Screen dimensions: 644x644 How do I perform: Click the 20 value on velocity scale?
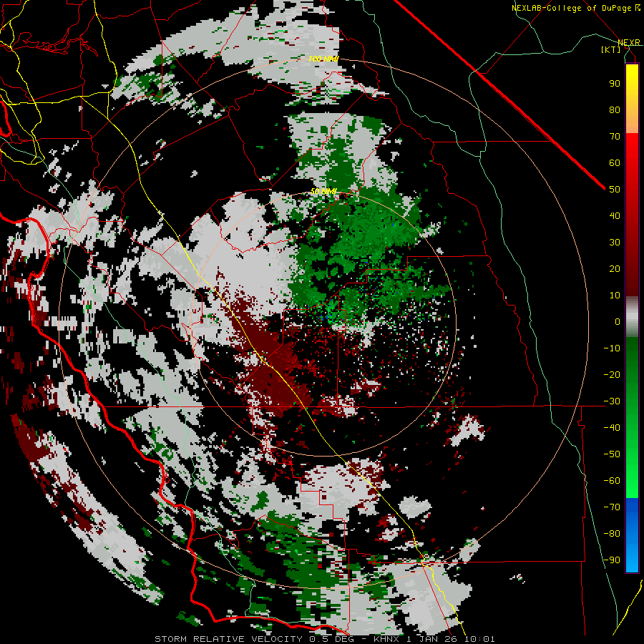pyautogui.click(x=615, y=268)
